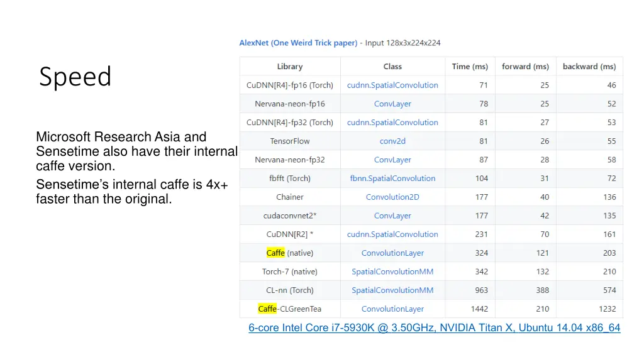Click time value 231 in CuDNN[R2] row
This screenshot has height=362, width=644.
481,234
